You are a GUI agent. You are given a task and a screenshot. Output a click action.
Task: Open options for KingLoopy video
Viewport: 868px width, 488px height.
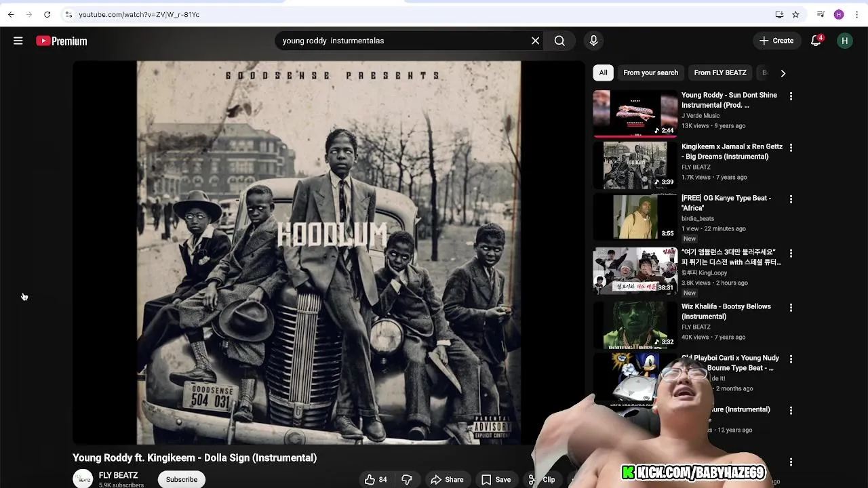point(791,253)
